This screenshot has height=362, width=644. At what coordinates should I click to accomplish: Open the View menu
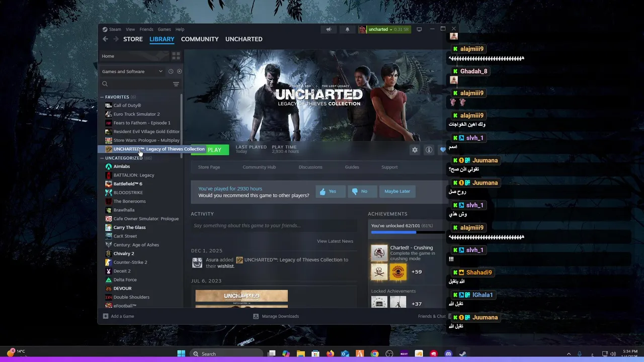[130, 29]
